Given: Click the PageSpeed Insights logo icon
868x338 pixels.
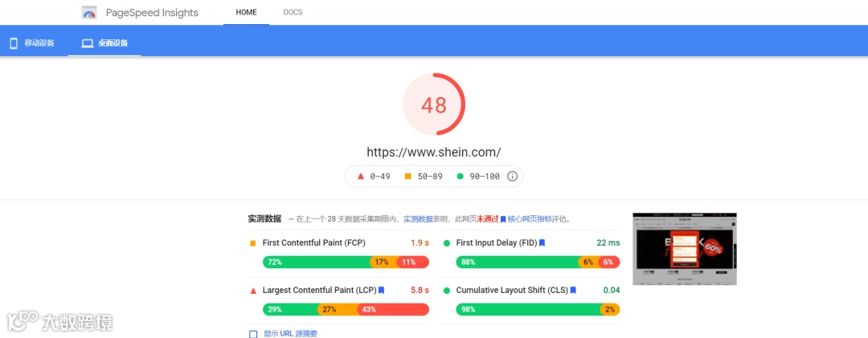Looking at the screenshot, I should point(89,13).
